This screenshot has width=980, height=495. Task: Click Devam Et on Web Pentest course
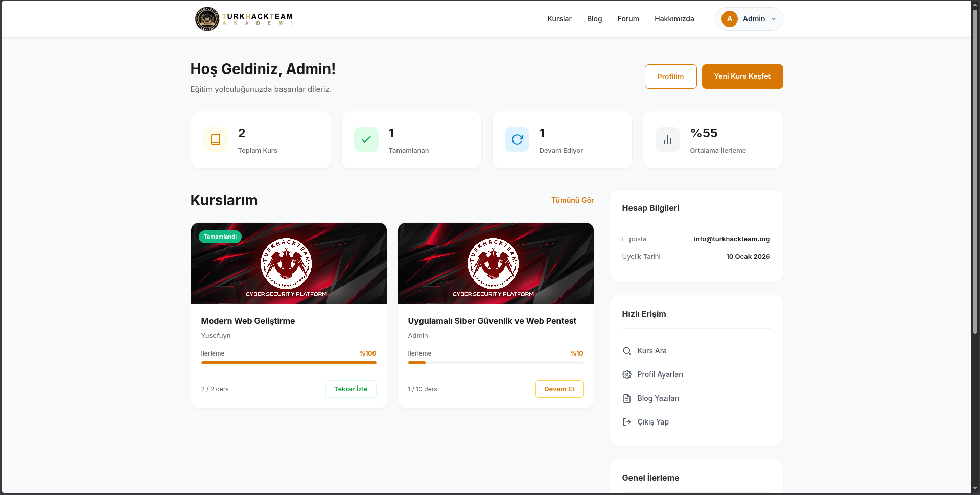pos(559,389)
